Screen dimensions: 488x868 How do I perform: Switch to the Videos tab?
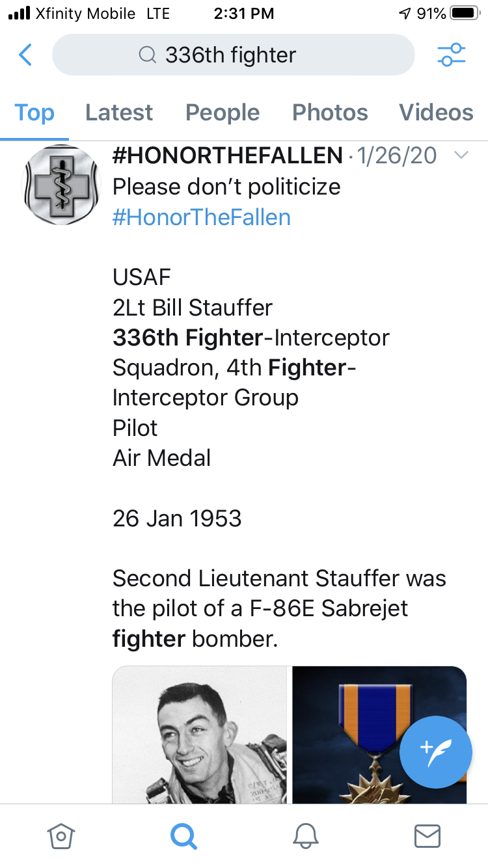click(436, 113)
